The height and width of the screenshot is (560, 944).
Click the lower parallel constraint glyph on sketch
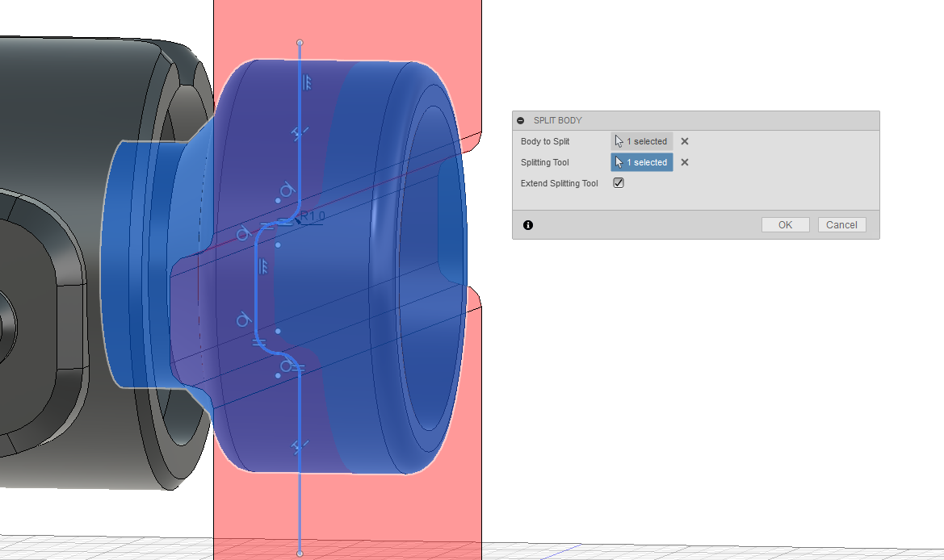tap(265, 266)
